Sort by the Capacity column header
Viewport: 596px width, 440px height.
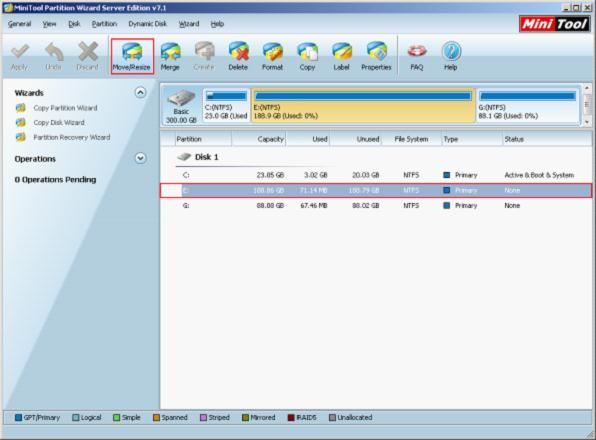click(258, 139)
